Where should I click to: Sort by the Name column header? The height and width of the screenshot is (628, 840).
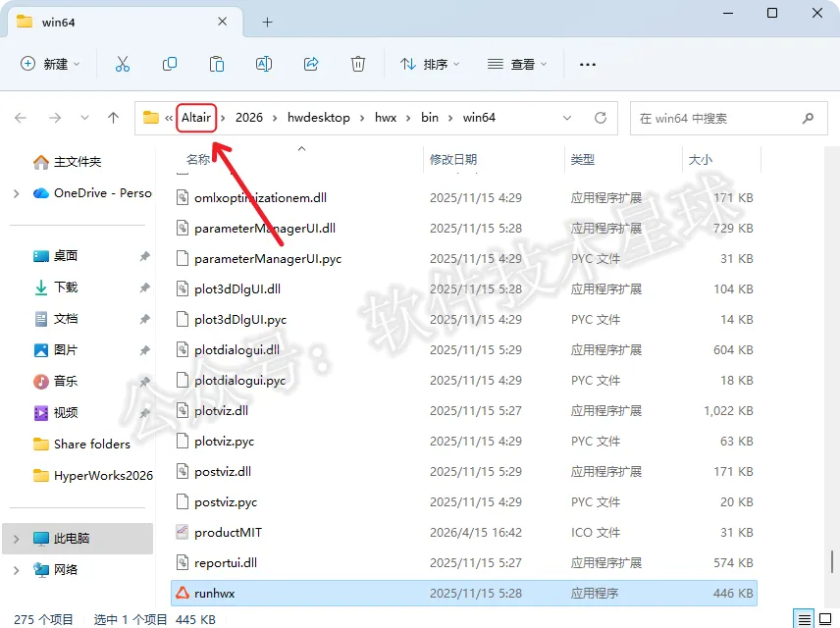point(198,159)
